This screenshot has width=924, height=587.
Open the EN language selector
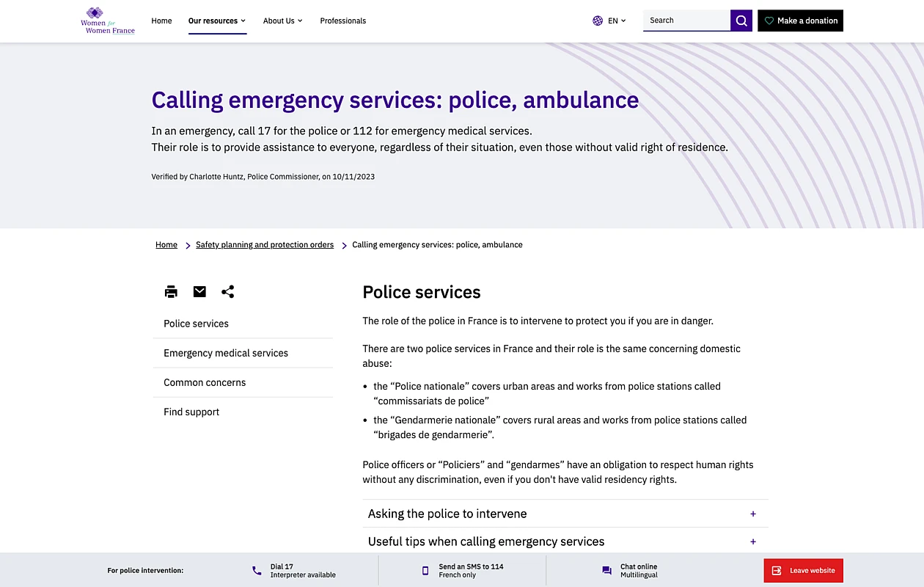click(617, 21)
